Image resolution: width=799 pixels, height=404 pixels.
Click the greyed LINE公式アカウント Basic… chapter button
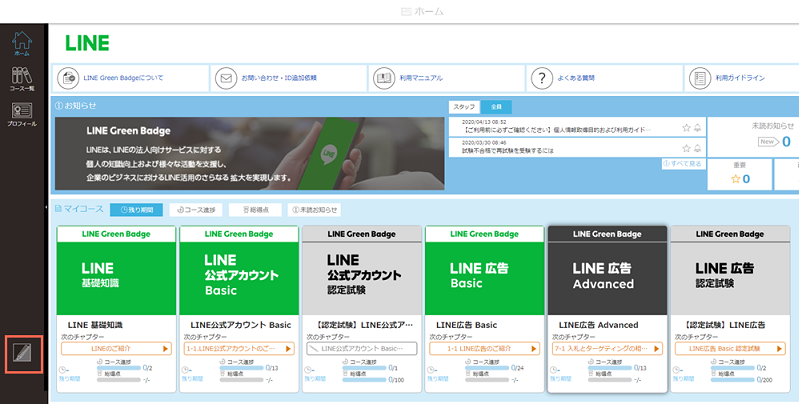[x=362, y=348]
